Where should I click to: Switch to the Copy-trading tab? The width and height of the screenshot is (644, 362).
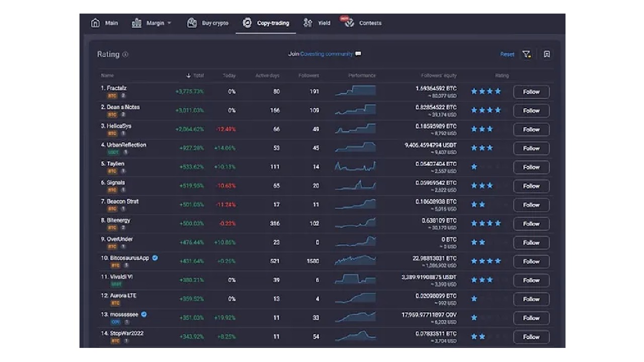pos(266,23)
